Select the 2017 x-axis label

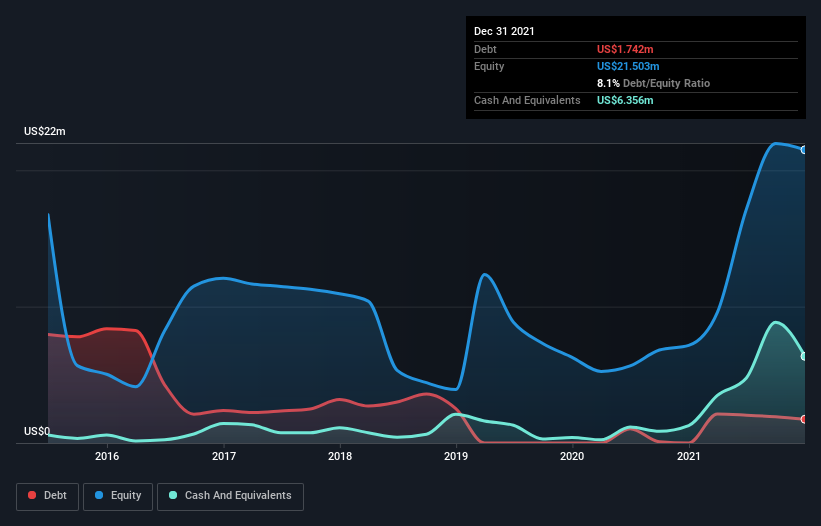224,456
